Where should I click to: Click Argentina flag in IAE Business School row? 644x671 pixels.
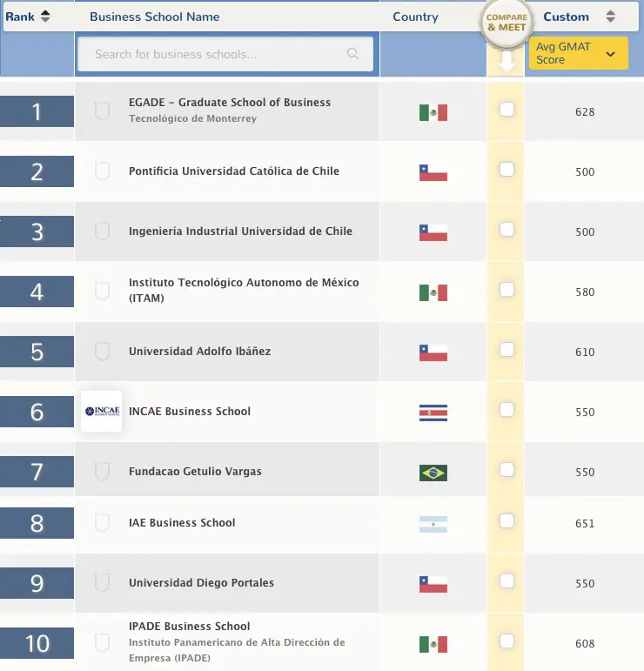coord(433,525)
